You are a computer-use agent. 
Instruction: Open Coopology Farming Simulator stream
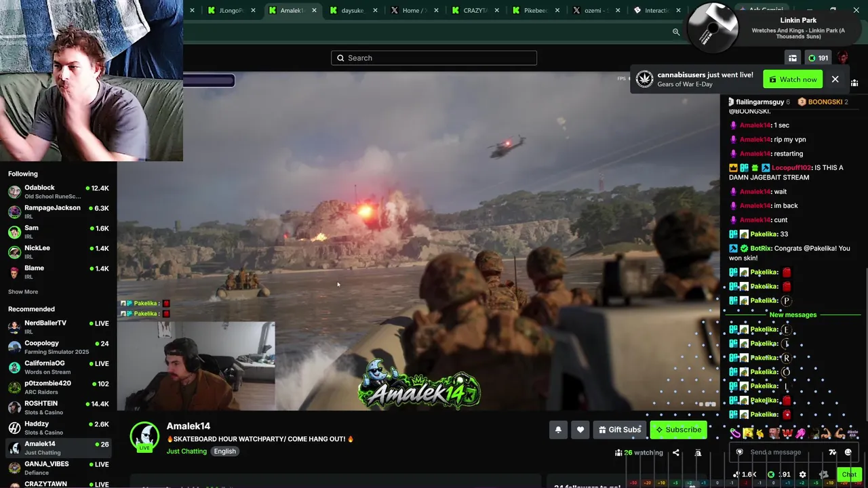(x=58, y=347)
